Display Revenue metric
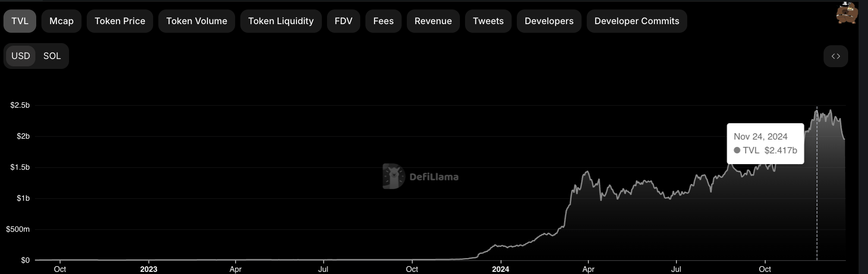The width and height of the screenshot is (868, 274). pyautogui.click(x=433, y=21)
